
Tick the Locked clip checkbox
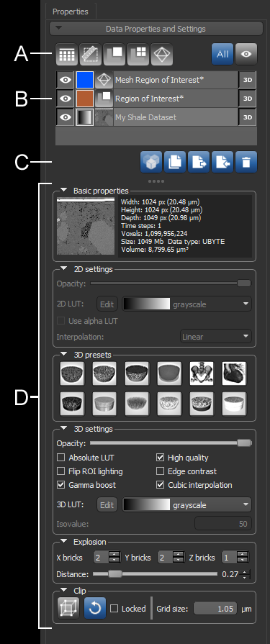[114, 608]
